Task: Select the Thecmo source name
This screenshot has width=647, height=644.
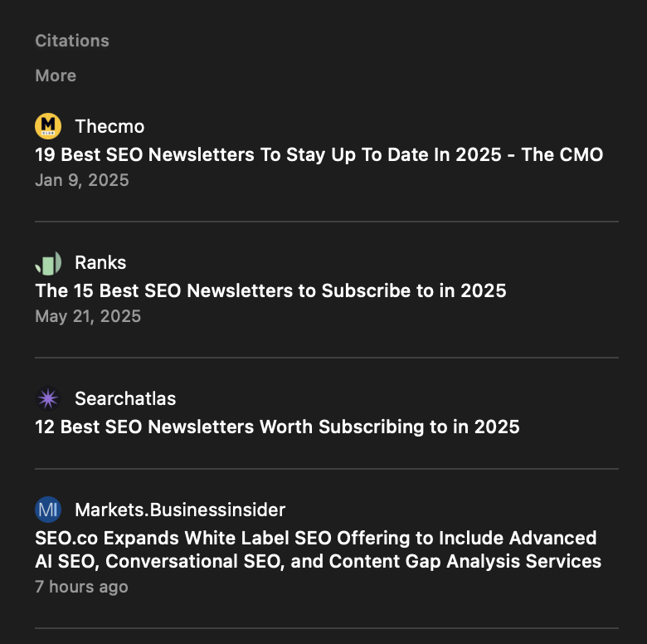Action: pyautogui.click(x=109, y=126)
